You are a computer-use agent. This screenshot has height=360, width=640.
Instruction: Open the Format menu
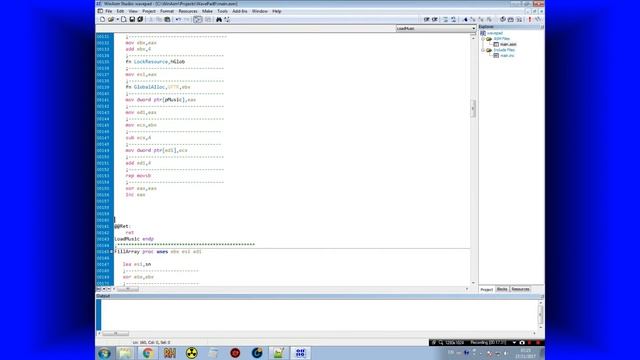coord(167,11)
